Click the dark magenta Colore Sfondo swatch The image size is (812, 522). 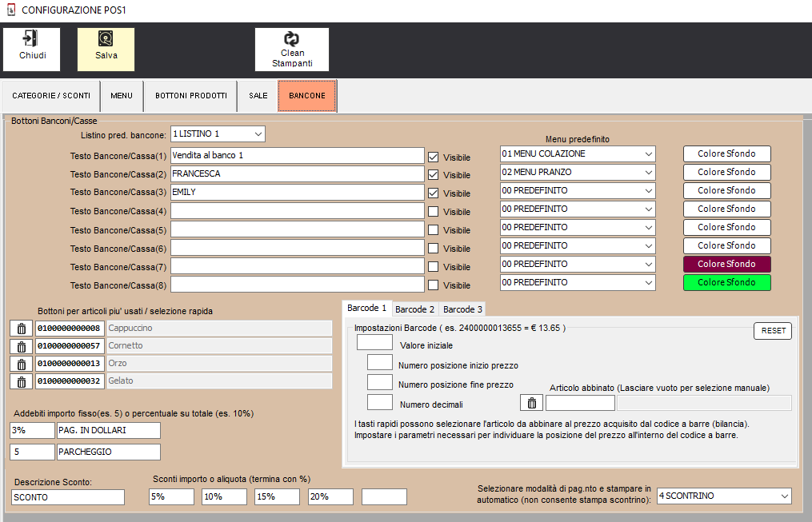tap(726, 264)
